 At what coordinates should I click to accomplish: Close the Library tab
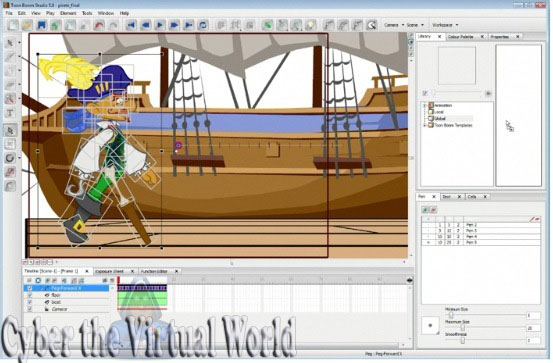[x=439, y=36]
